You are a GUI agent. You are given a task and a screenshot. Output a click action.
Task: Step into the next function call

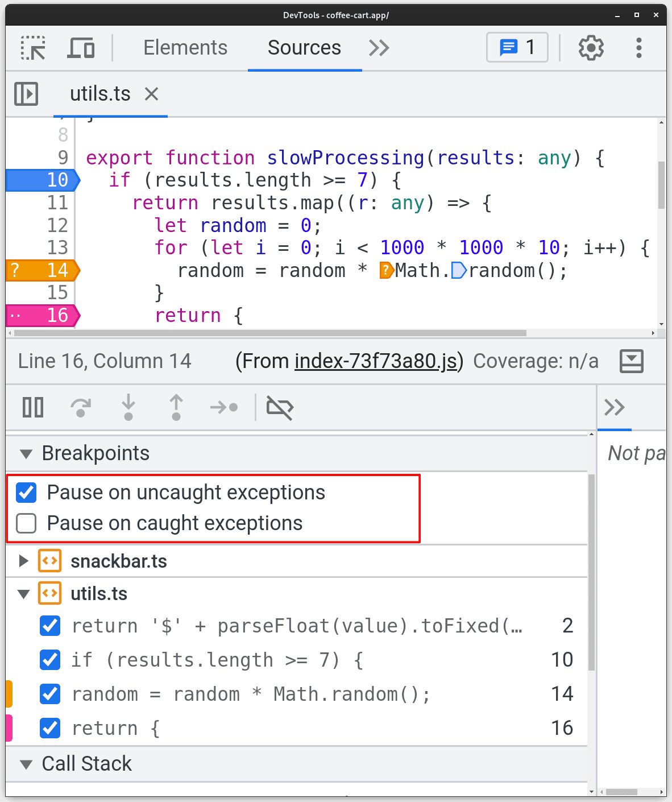128,408
